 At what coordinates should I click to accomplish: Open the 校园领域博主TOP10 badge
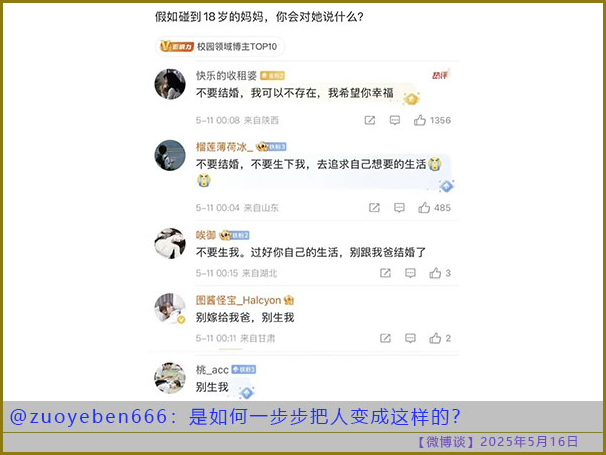(220, 47)
